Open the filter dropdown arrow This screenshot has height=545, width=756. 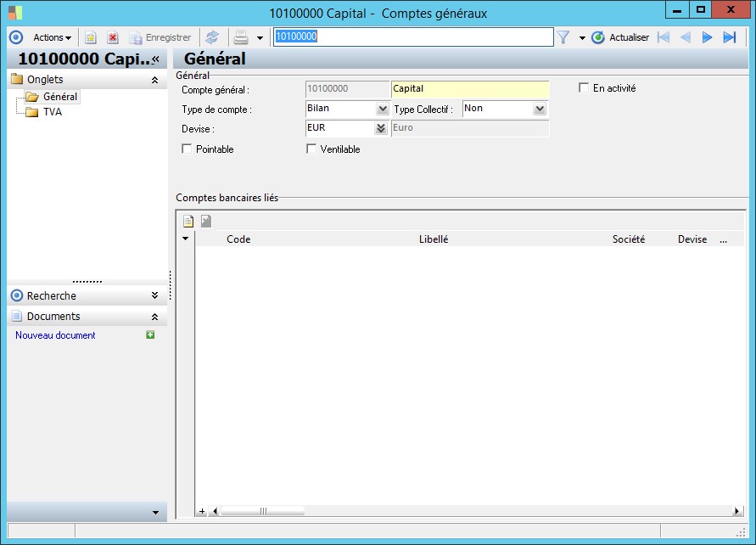point(582,37)
